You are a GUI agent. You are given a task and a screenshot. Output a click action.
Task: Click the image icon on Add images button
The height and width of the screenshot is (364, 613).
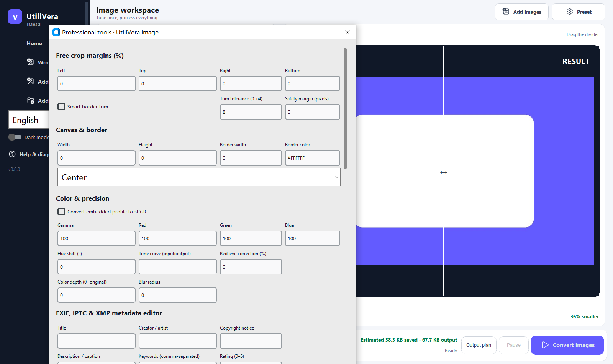tap(506, 11)
